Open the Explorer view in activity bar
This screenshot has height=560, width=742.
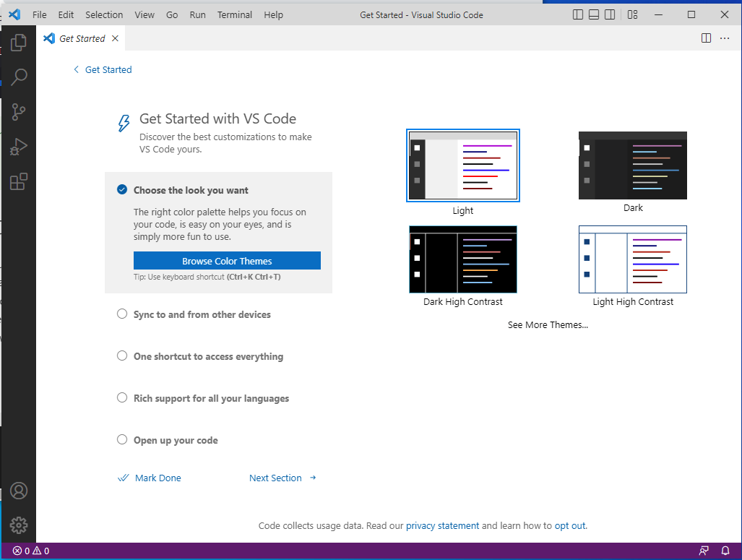(19, 42)
